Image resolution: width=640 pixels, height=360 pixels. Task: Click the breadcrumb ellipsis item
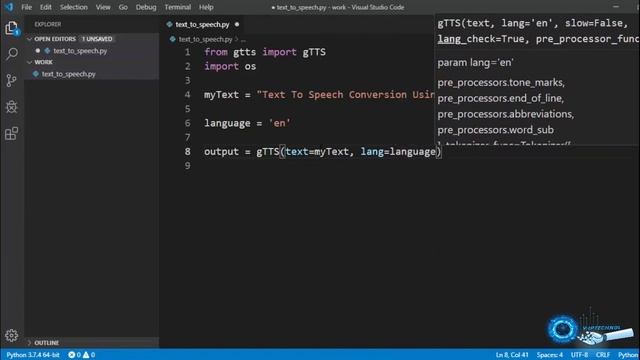click(x=243, y=40)
